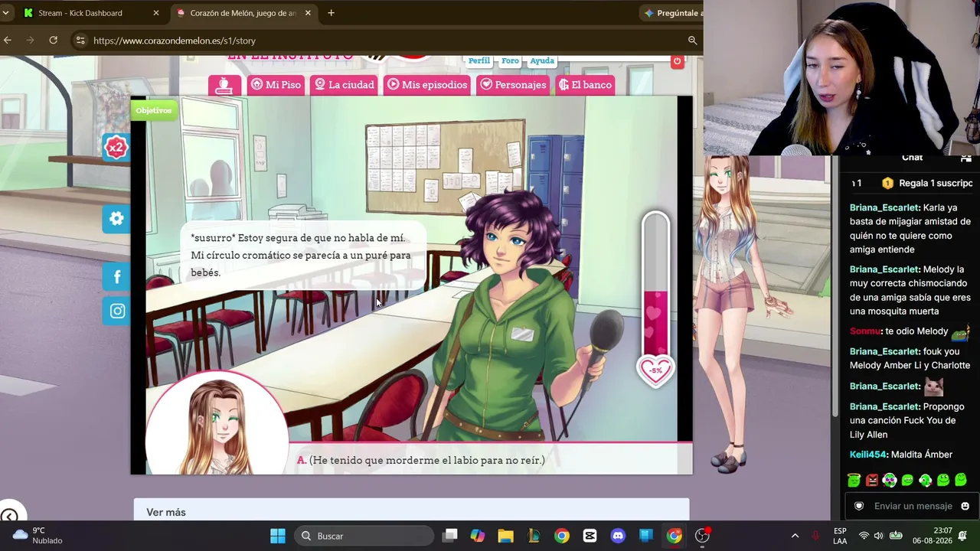This screenshot has width=980, height=551.
Task: Open the tab search dropdown arrow
Action: [6, 13]
